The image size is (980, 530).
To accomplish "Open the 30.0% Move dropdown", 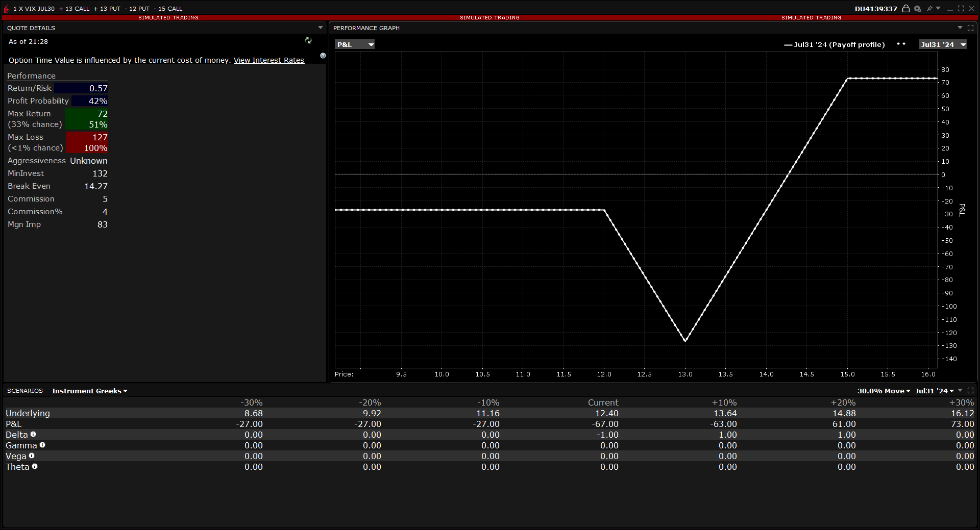I will pos(884,391).
